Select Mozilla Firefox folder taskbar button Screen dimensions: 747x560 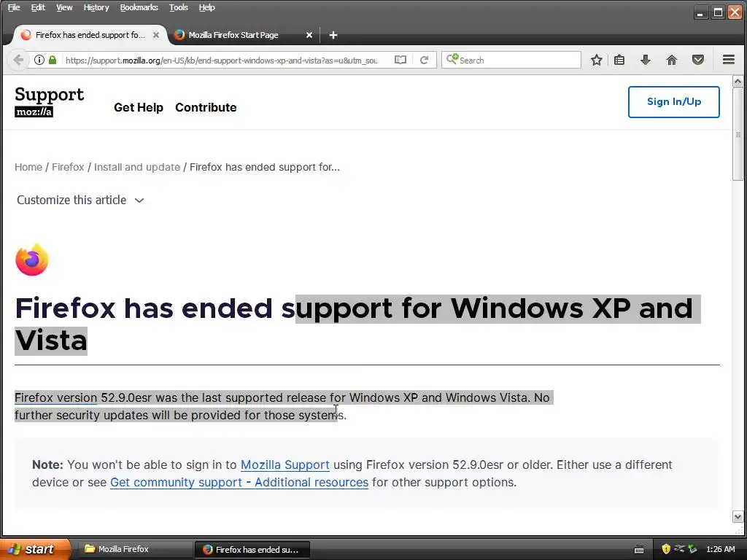point(134,549)
